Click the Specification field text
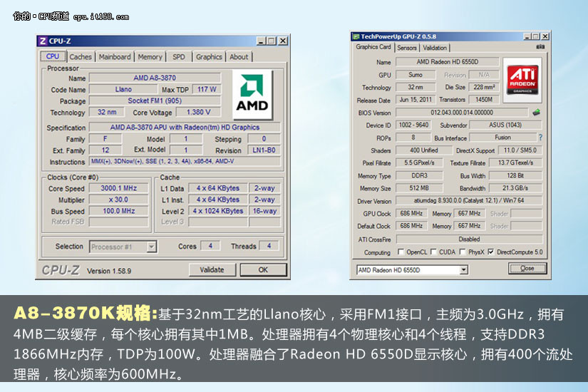Image resolution: width=588 pixels, height=392 pixels. pos(185,127)
